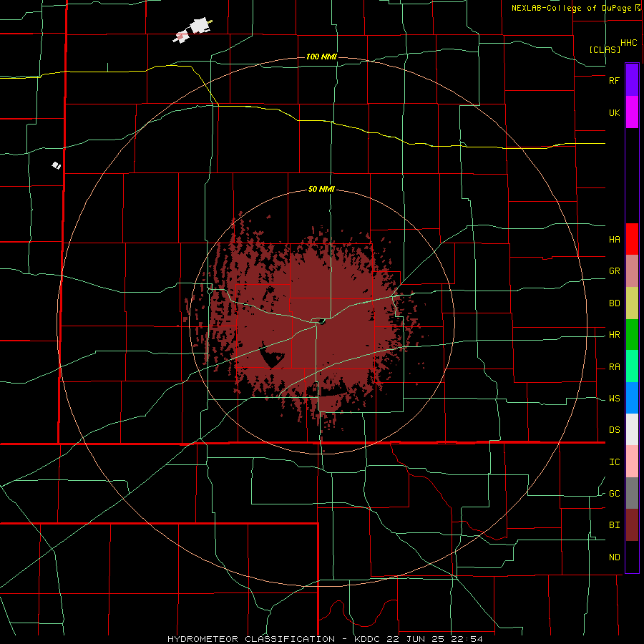The image size is (644, 644).
Task: Click the "BD" legend label
Action: pyautogui.click(x=614, y=303)
